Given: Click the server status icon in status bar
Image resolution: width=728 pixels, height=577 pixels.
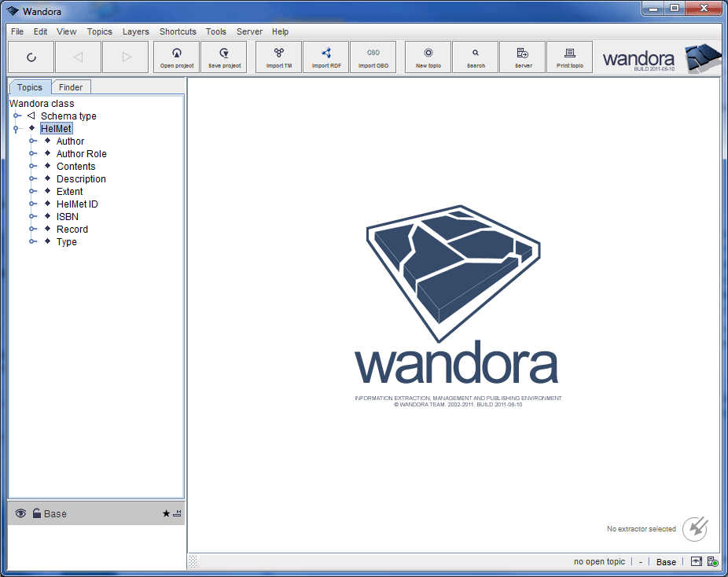Looking at the screenshot, I should [x=711, y=561].
